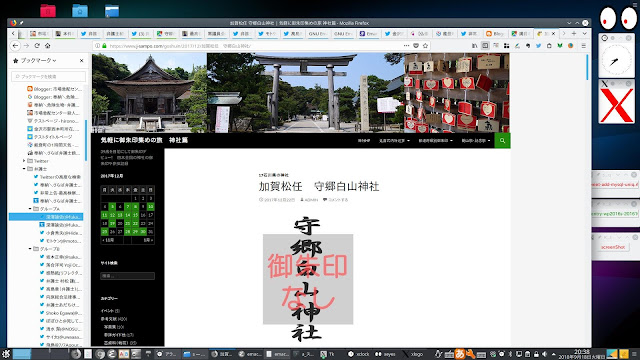The image size is (640, 360).
Task: Switch to the purple Emacs tab
Action: tap(368, 33)
